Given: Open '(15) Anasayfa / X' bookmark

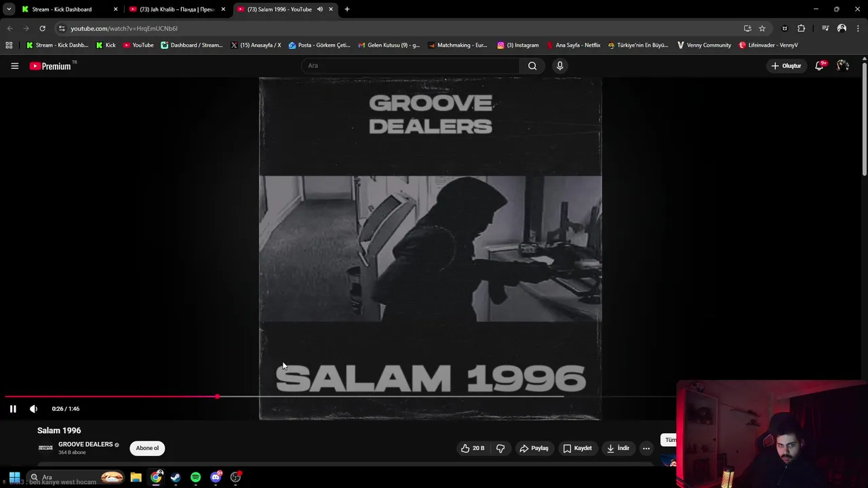Looking at the screenshot, I should point(256,45).
